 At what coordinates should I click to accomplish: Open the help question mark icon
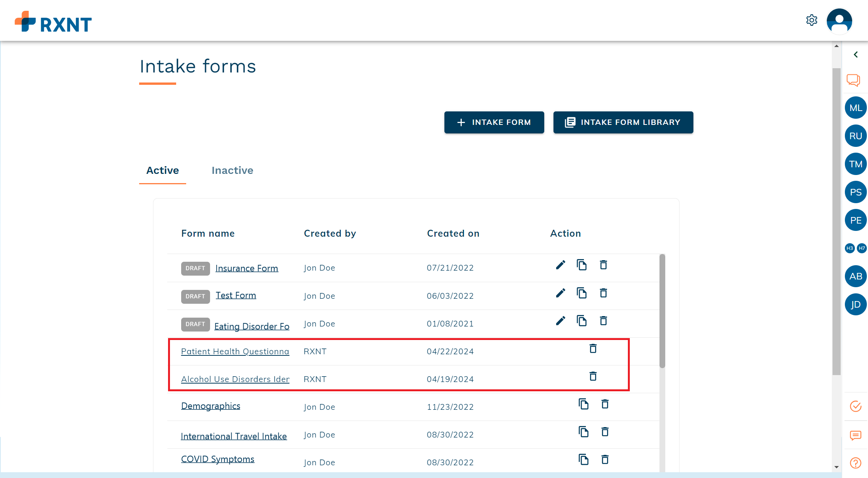pyautogui.click(x=856, y=463)
